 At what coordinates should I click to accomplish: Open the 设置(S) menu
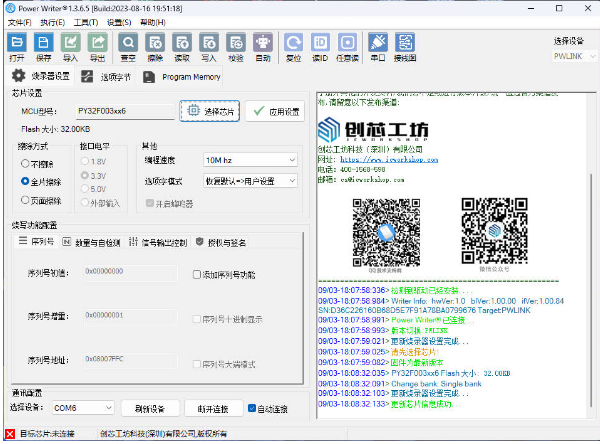pyautogui.click(x=119, y=23)
